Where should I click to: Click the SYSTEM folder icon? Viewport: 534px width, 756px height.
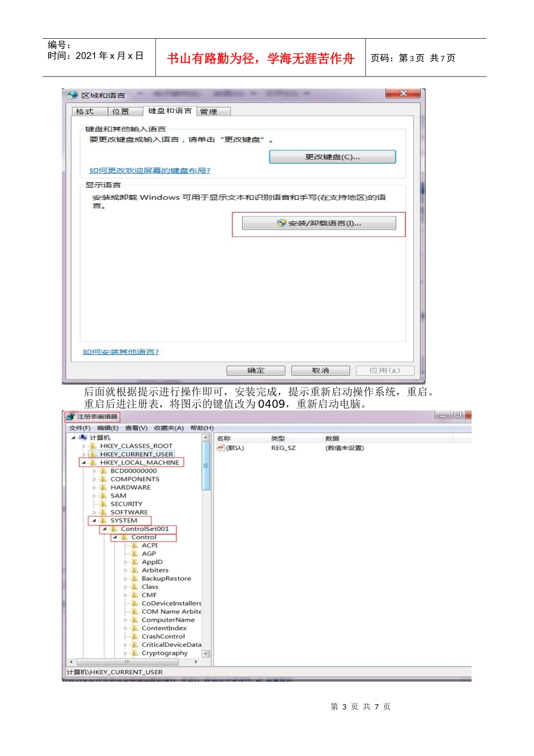click(104, 520)
